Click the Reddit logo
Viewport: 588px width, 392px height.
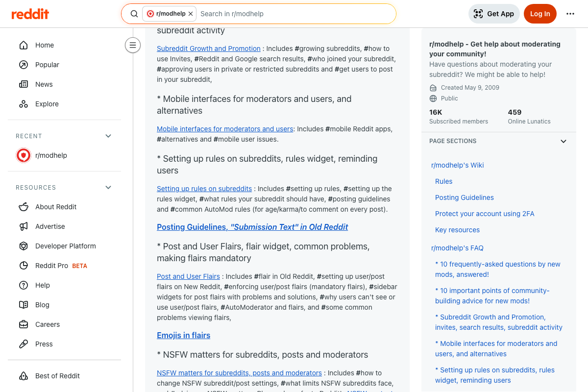(x=30, y=14)
